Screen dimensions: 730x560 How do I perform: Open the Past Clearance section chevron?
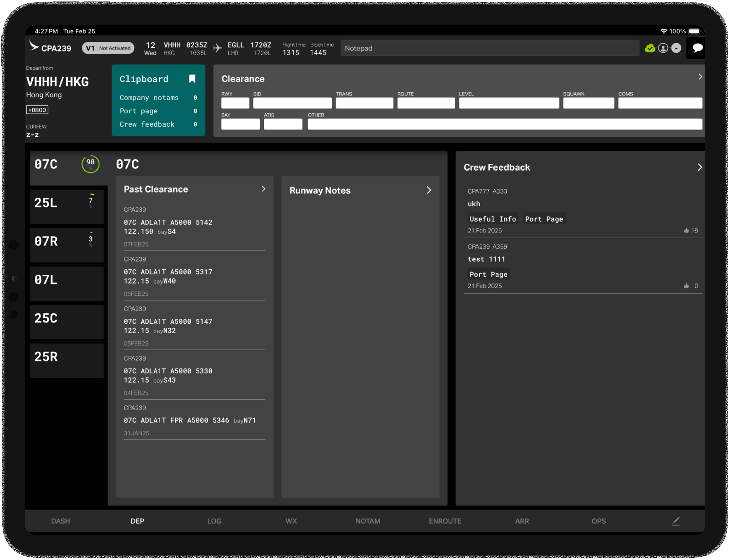pos(264,189)
